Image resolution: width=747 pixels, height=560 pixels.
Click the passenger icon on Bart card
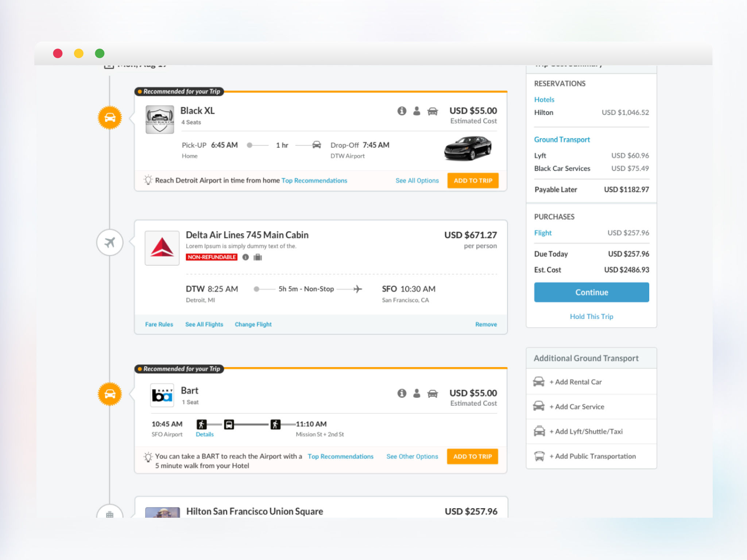point(417,393)
